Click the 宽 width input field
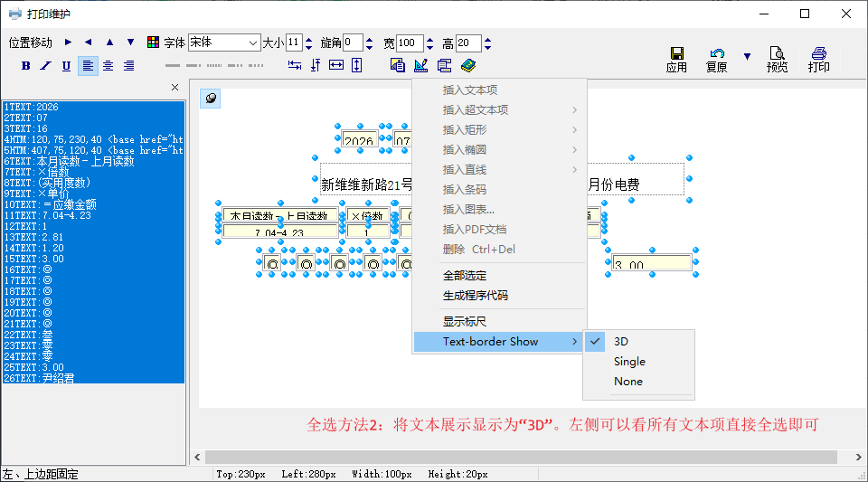 (410, 43)
